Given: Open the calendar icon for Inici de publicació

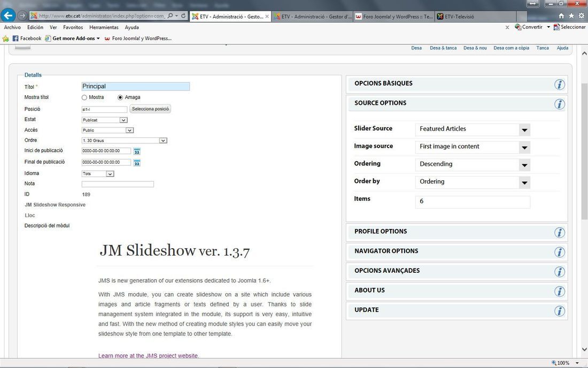Looking at the screenshot, I should (x=137, y=151).
